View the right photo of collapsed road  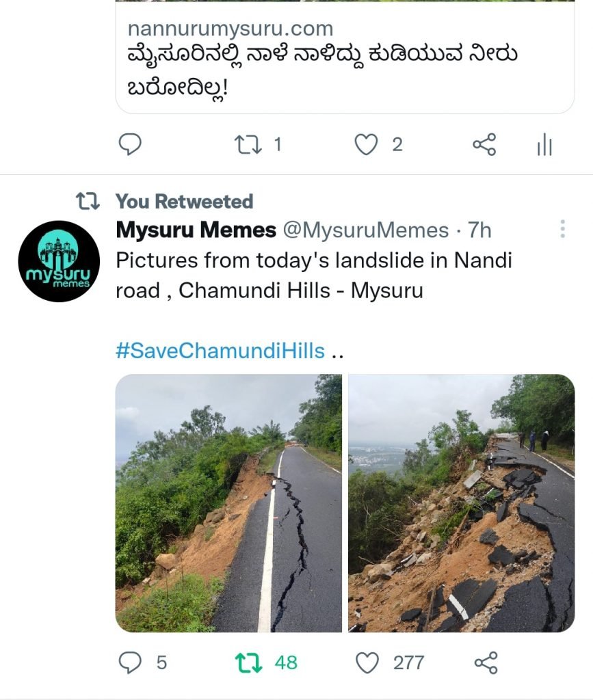pyautogui.click(x=462, y=502)
